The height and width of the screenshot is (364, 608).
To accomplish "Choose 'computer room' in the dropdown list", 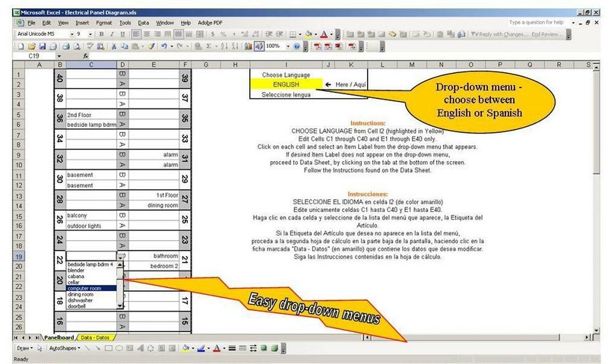I will click(91, 289).
